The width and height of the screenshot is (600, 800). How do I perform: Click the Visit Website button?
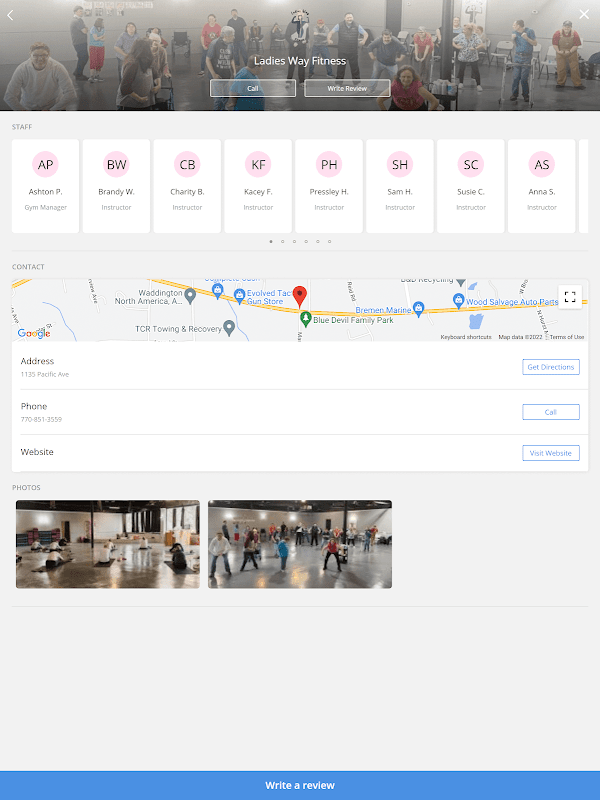pos(551,453)
